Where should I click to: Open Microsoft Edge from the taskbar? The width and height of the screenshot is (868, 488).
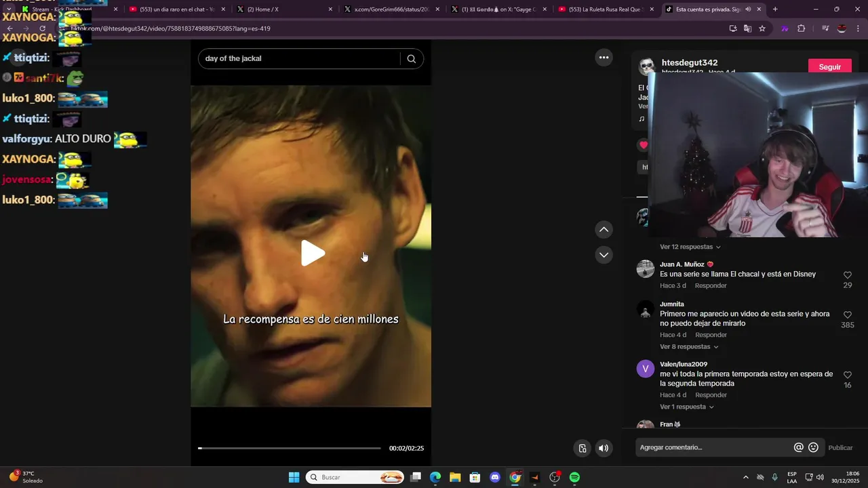click(435, 477)
